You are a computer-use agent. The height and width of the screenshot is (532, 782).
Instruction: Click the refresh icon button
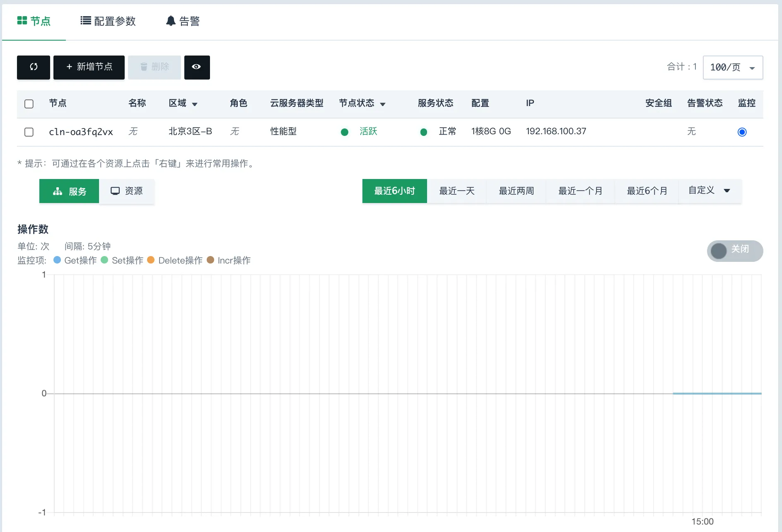point(34,67)
